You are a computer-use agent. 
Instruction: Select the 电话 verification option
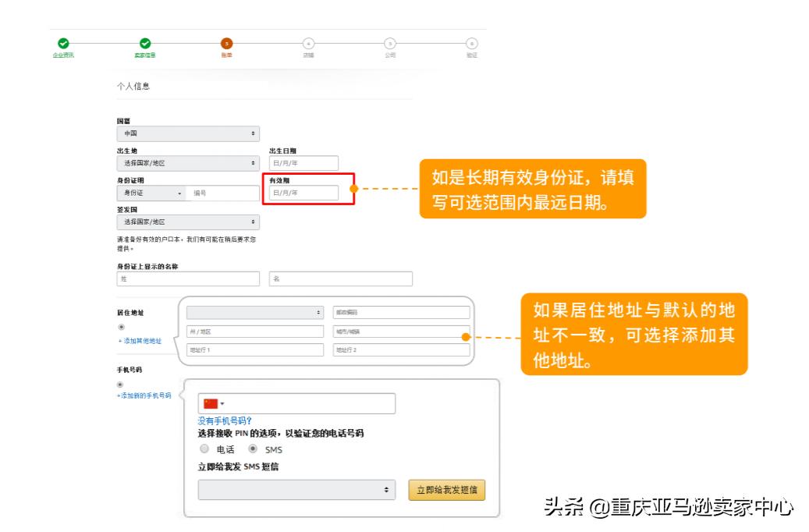click(204, 448)
